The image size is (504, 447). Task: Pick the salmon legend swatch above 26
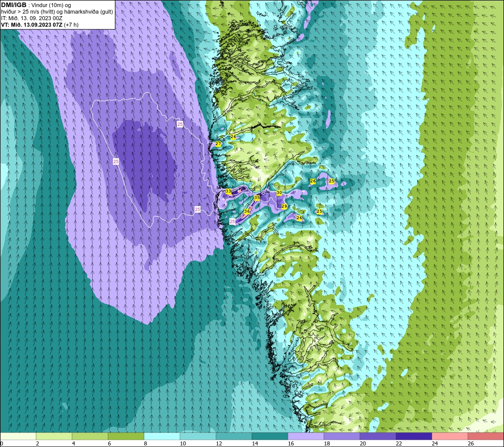486,436
